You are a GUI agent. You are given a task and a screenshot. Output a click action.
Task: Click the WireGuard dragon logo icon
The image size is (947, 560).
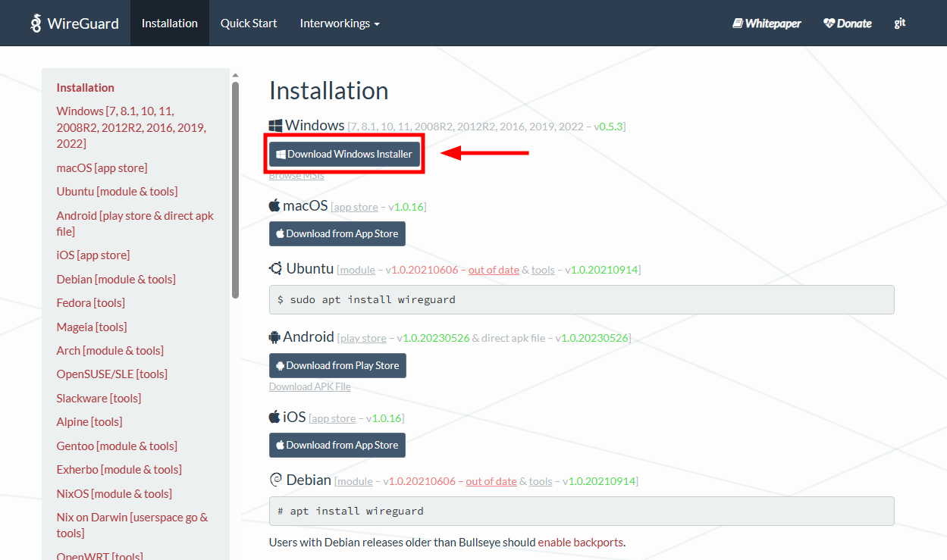36,23
